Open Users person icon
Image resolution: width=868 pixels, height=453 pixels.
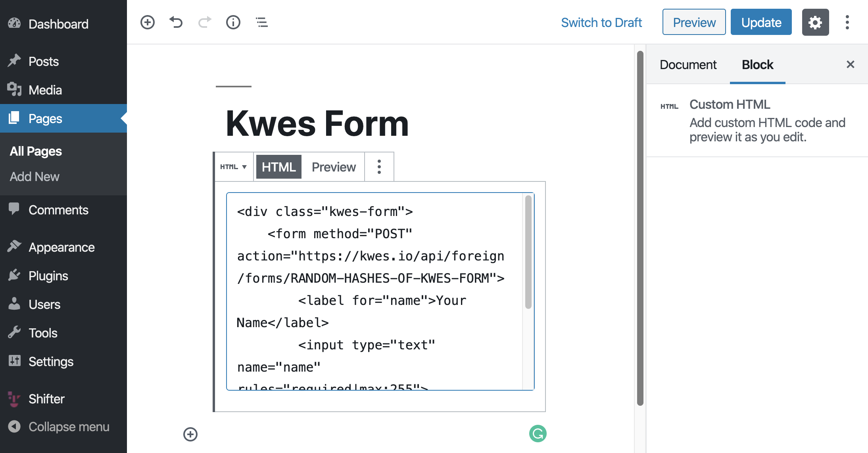[14, 303]
